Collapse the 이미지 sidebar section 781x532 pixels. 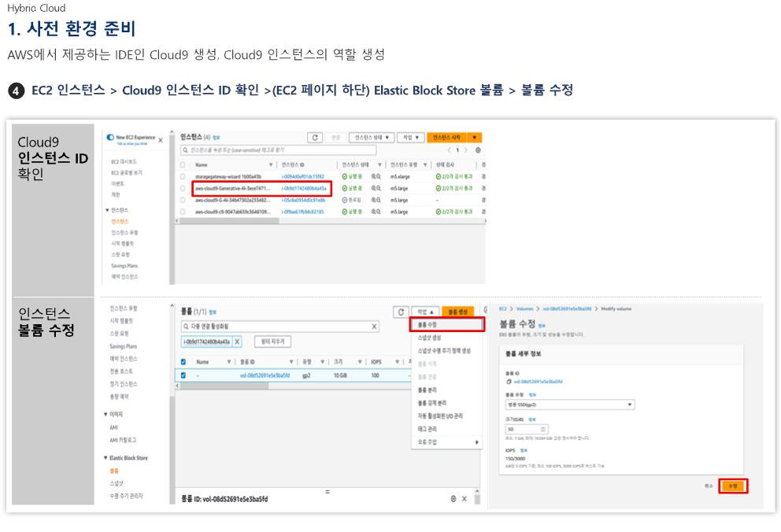(x=105, y=414)
